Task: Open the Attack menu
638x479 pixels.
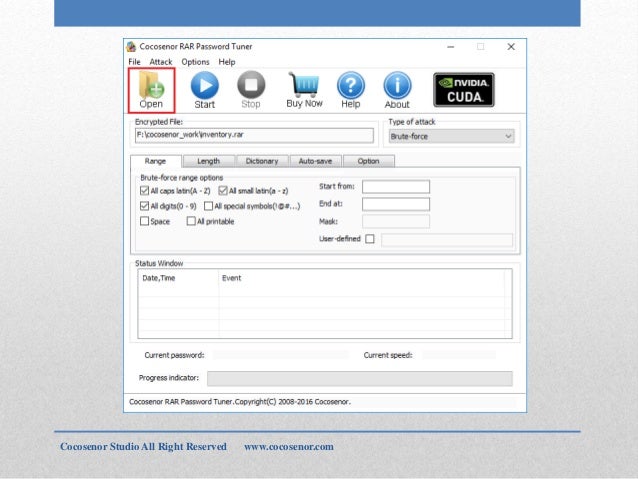Action: click(161, 62)
